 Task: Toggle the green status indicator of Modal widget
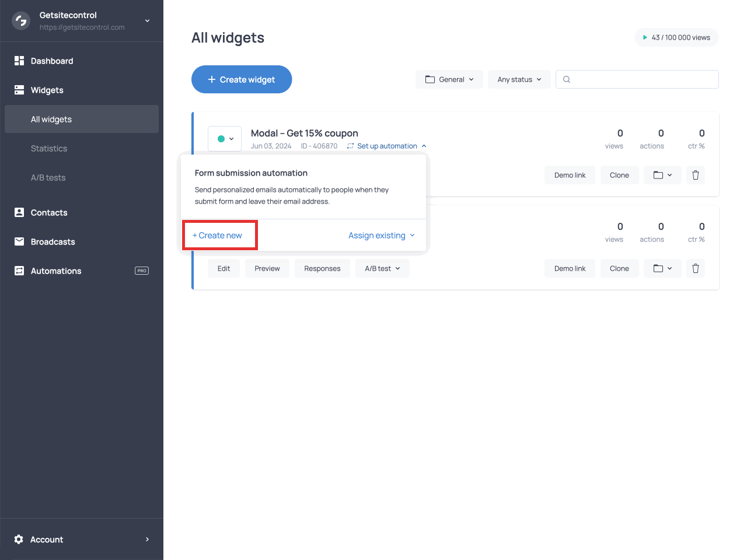tap(225, 139)
